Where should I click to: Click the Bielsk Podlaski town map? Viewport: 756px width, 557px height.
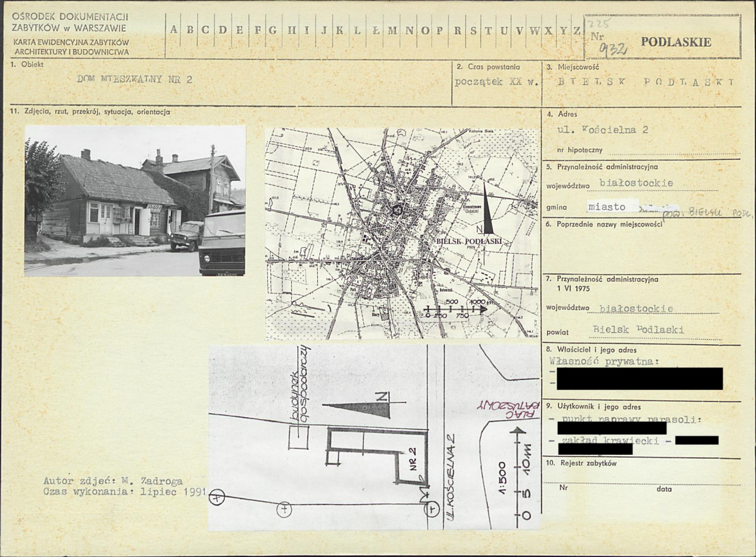[402, 233]
